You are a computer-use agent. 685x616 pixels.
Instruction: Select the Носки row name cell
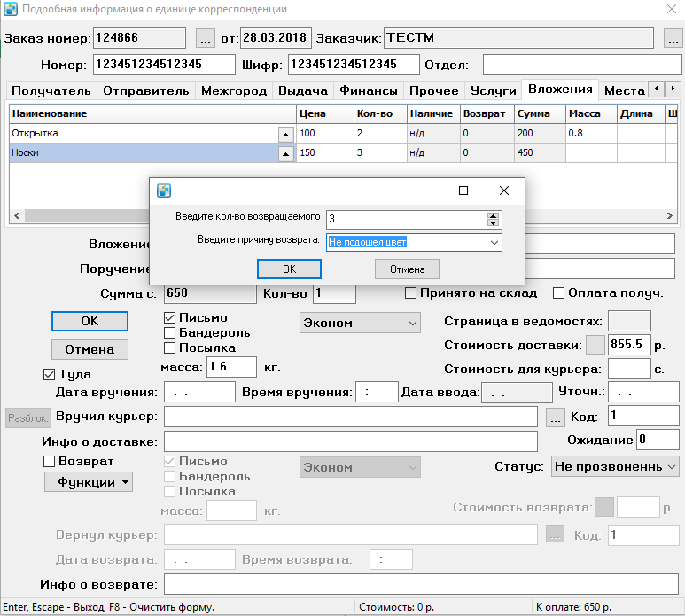coord(144,153)
